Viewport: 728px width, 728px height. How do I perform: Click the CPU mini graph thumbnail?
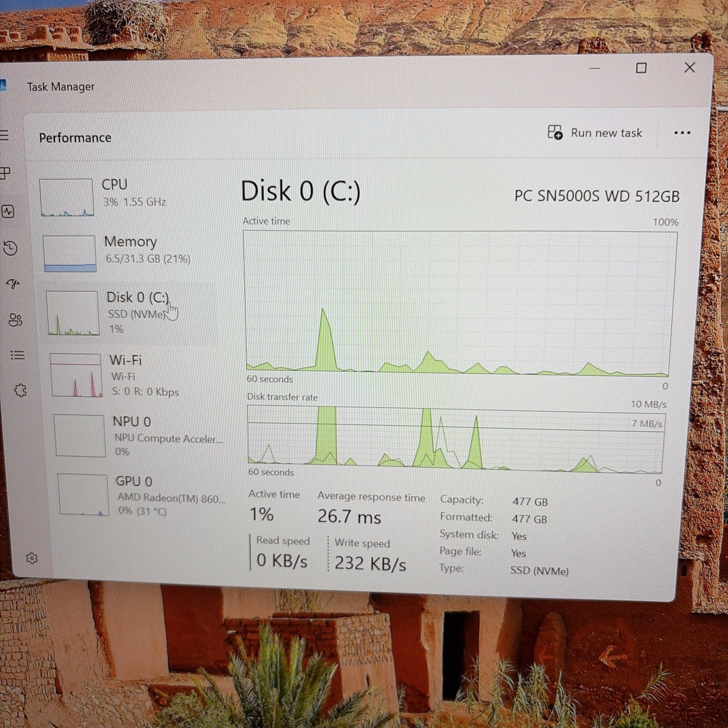click(66, 197)
